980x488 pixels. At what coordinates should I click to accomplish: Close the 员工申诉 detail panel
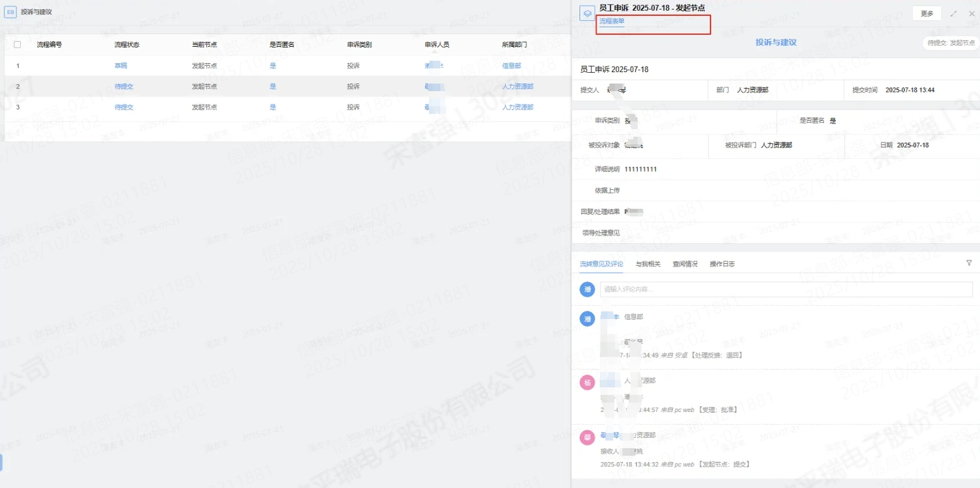click(972, 13)
